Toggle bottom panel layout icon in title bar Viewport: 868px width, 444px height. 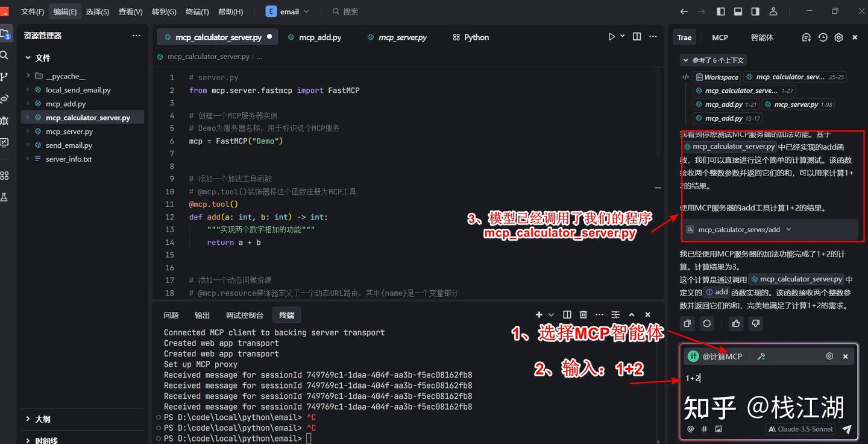point(738,11)
